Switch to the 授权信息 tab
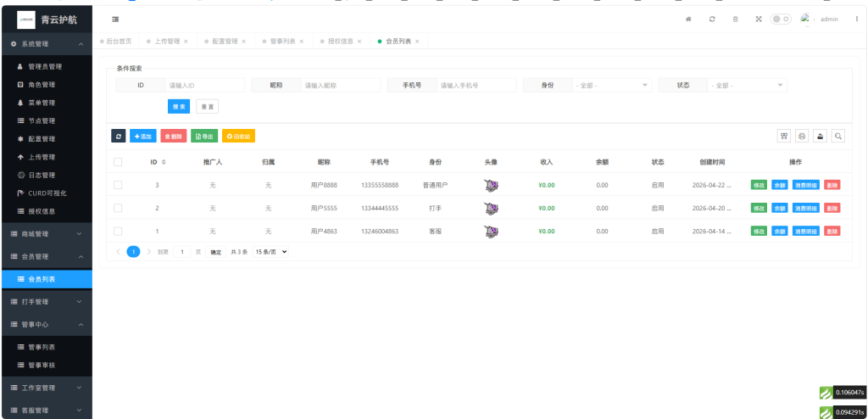 click(340, 41)
